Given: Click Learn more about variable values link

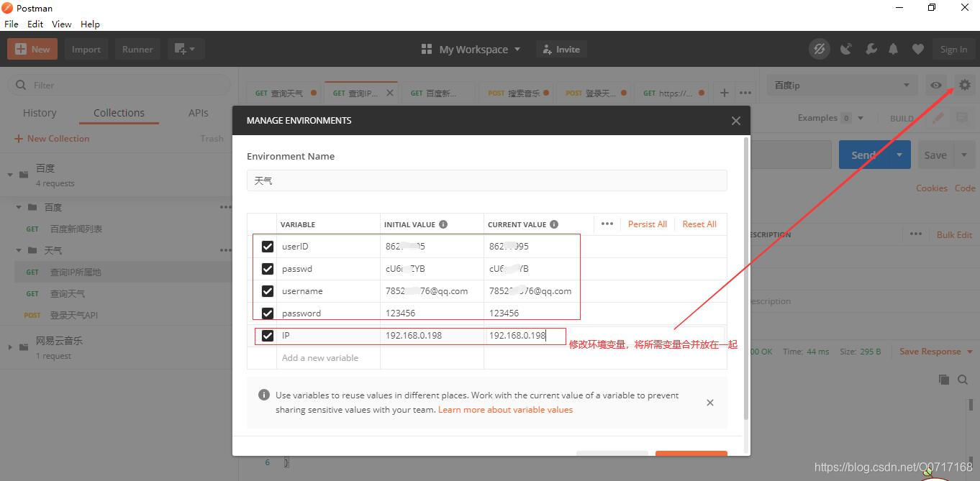Looking at the screenshot, I should coord(505,410).
